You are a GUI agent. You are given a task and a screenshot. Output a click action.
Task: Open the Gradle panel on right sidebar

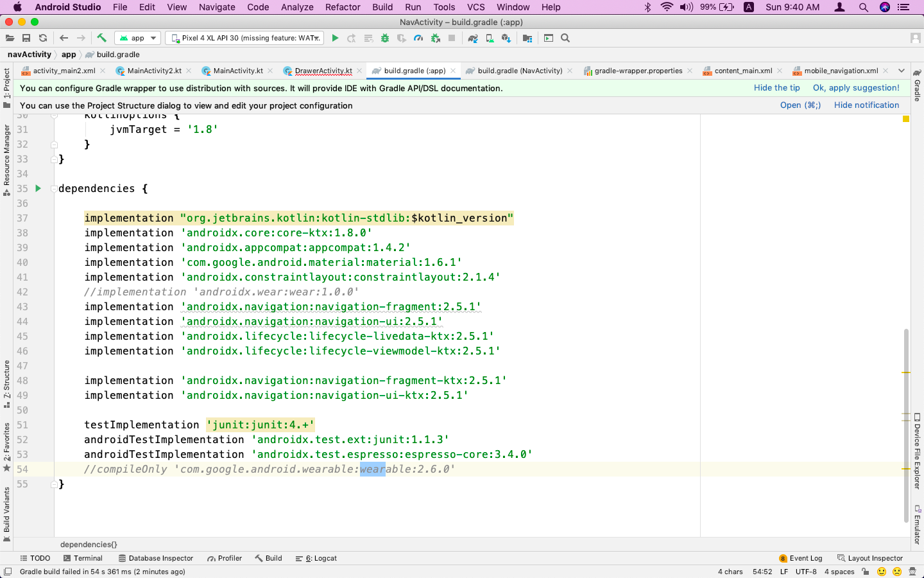pyautogui.click(x=918, y=85)
